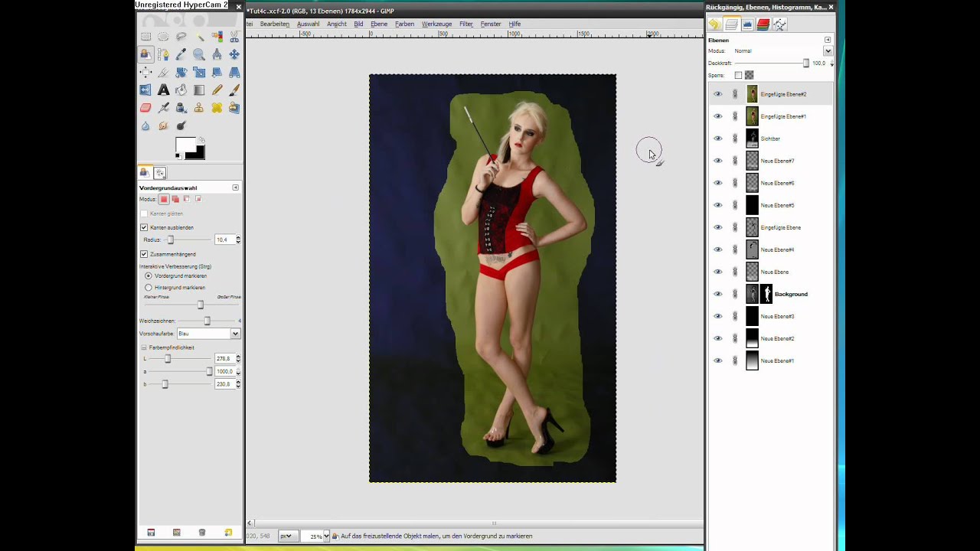Select the Rotate tool
This screenshot has width=980, height=551.
coord(181,72)
